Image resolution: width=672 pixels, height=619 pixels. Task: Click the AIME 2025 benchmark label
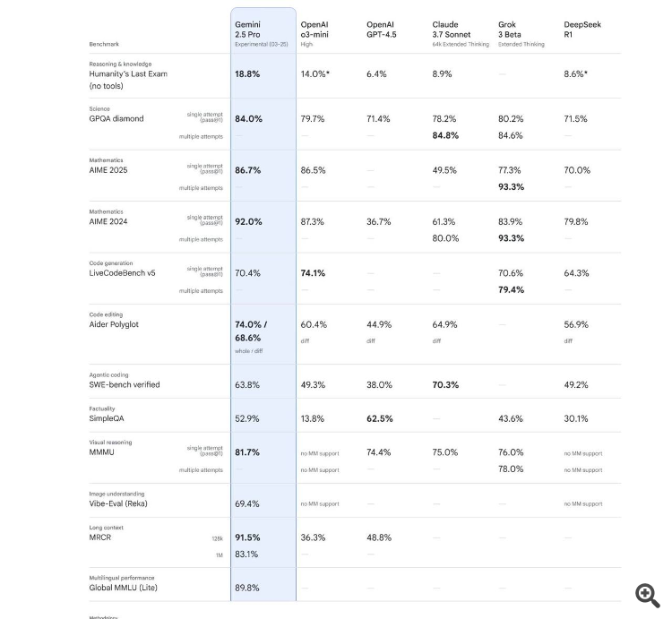108,170
